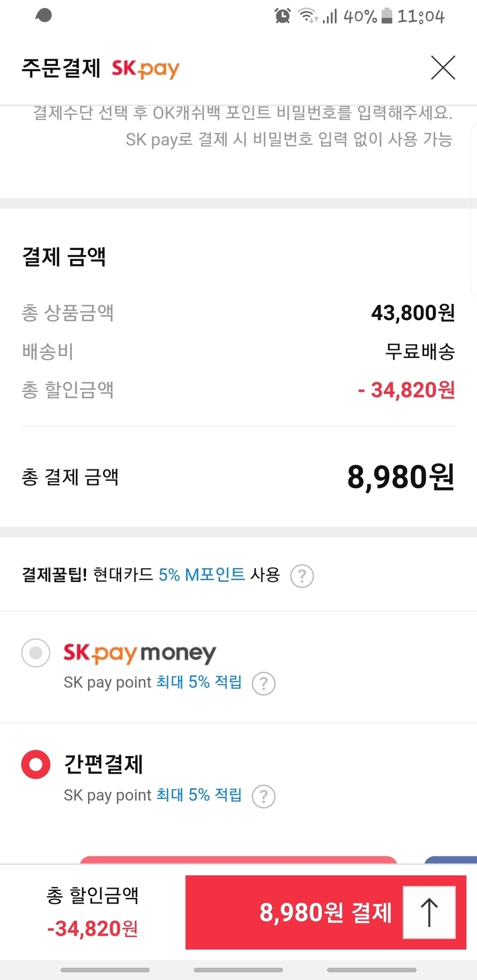The width and height of the screenshot is (477, 980).
Task: Tap the partially visible red button below 간편결제
Action: coord(238,860)
